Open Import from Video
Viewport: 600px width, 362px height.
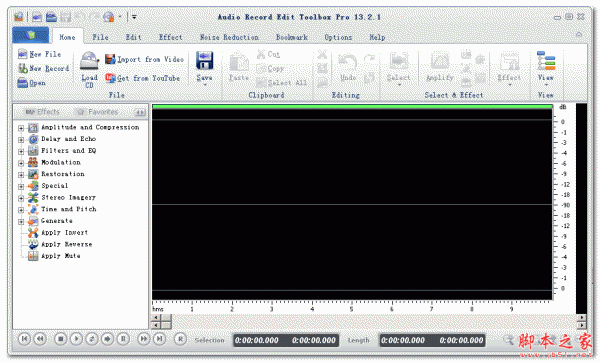point(144,59)
